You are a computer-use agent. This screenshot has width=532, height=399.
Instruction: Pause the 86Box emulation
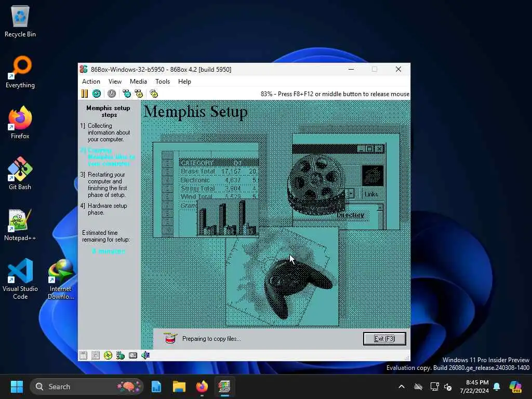(85, 94)
